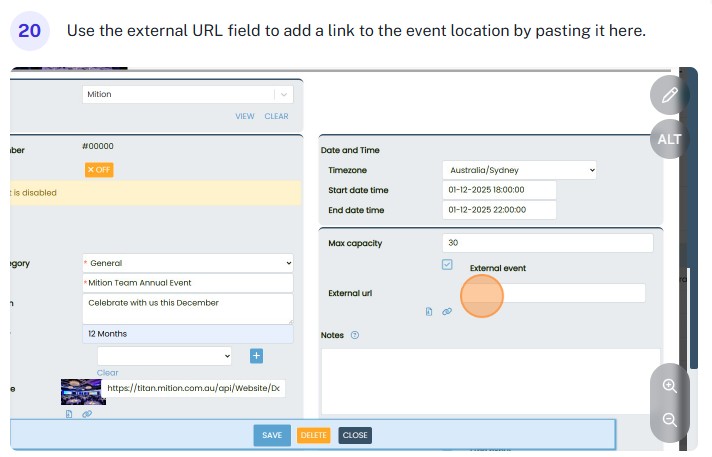Toggle the orange OFF switch

pyautogui.click(x=98, y=170)
